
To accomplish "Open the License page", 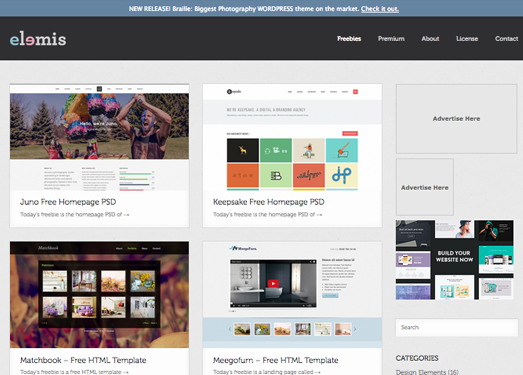I will point(467,39).
